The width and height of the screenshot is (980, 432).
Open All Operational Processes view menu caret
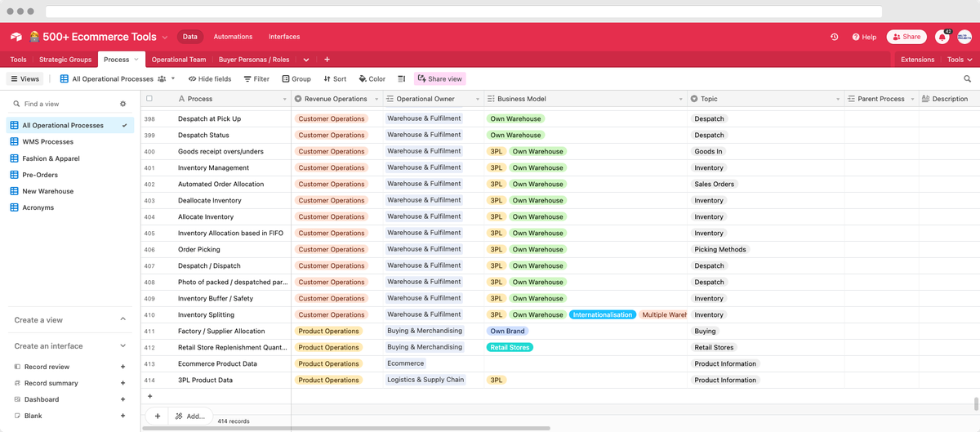173,79
